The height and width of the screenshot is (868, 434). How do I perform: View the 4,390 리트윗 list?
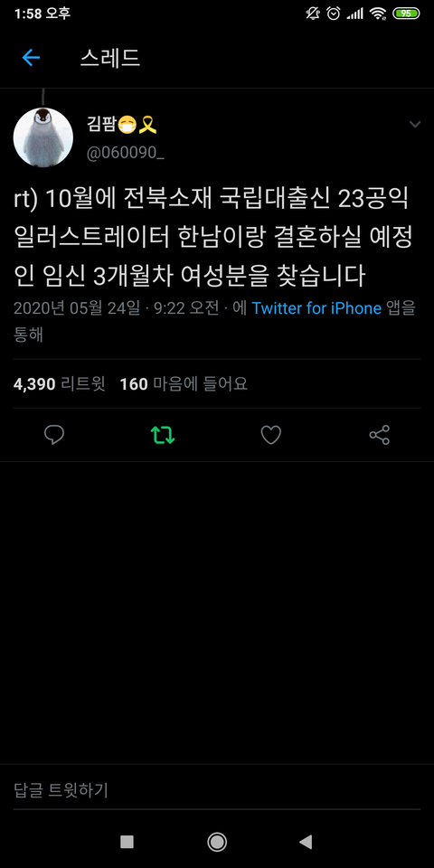[60, 383]
